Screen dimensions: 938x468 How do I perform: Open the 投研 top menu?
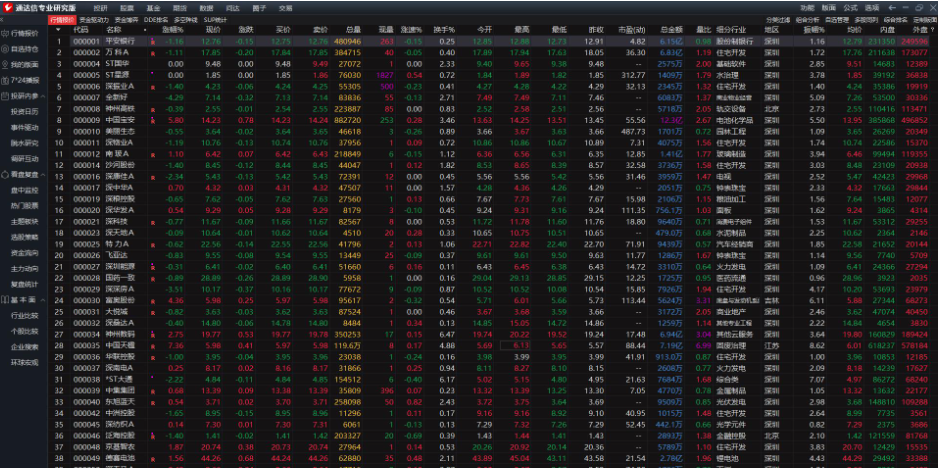[x=100, y=7]
